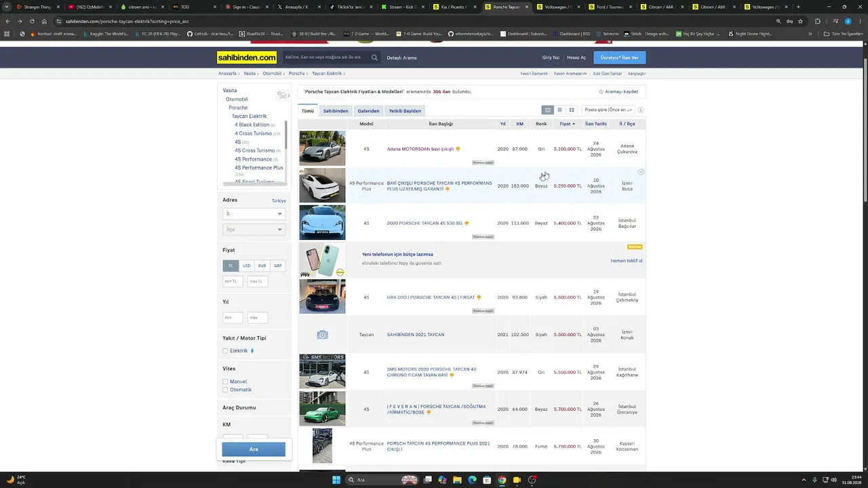Open the Adana MOTORSDAN listing thumbnail

322,148
